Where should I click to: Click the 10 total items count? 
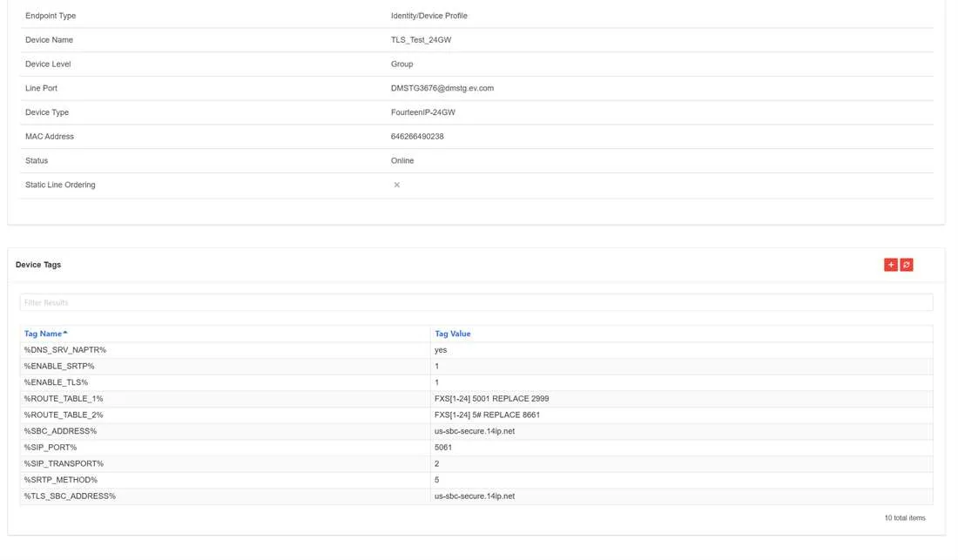pyautogui.click(x=905, y=518)
